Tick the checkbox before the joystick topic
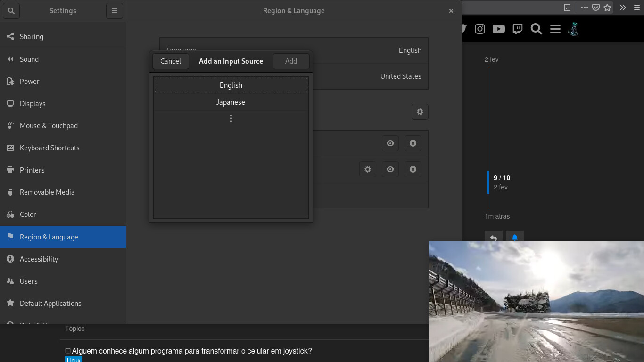Screen dimensions: 644x362 (x=68, y=351)
